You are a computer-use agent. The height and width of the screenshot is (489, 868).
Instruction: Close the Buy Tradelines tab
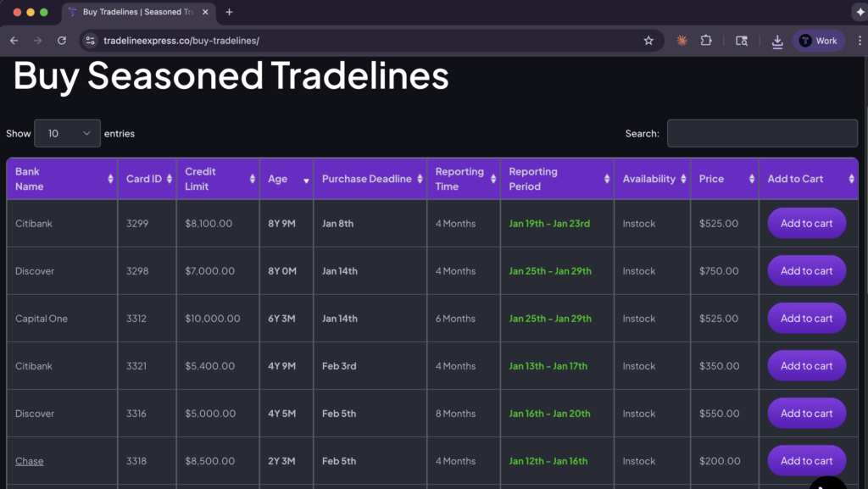(x=205, y=12)
